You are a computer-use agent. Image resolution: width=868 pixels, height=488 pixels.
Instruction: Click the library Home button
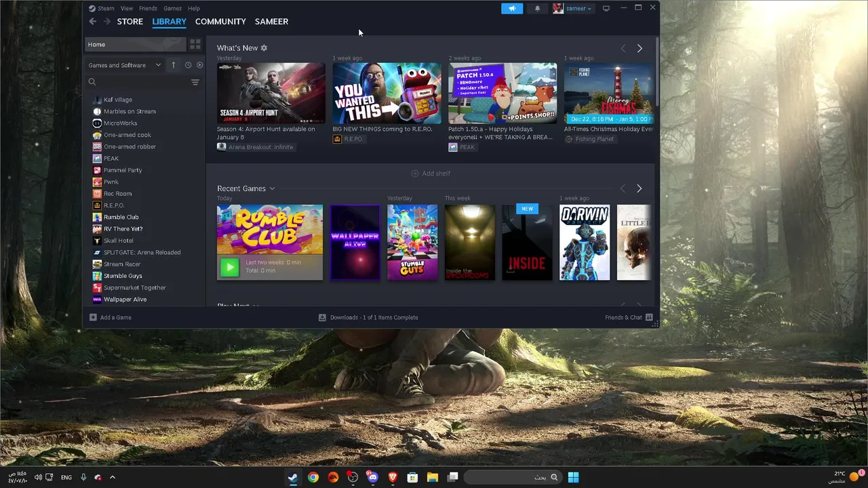pos(135,44)
